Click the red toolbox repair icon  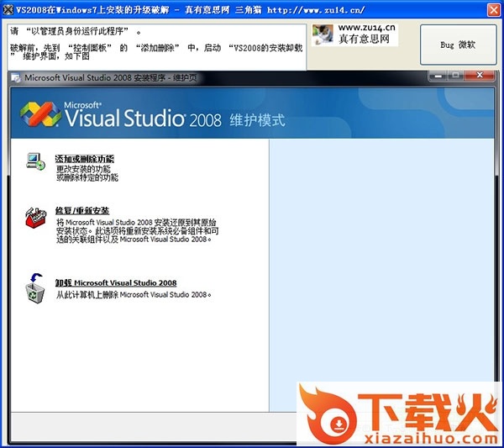coord(35,218)
